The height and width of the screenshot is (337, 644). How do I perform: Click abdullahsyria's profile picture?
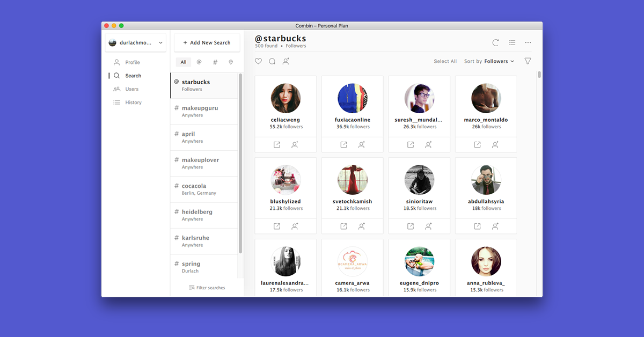486,180
